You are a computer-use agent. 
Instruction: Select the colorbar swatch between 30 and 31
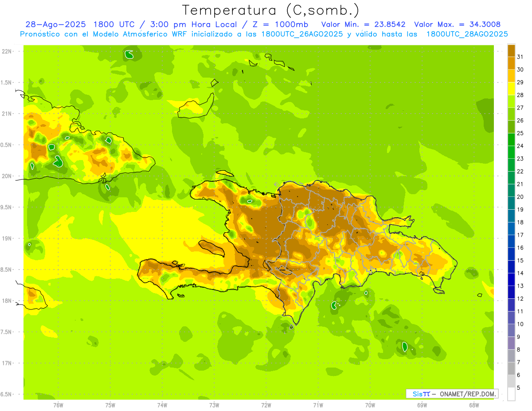click(511, 63)
